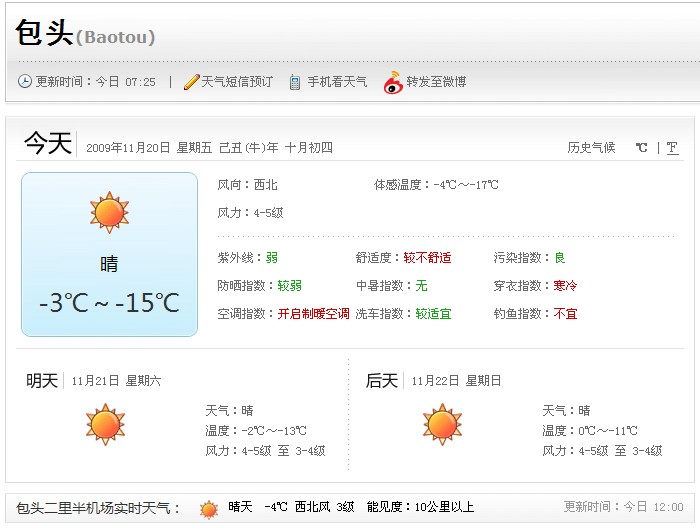The image size is (700, 531).
Task: Click the clock icon beside update time
Action: [25, 81]
